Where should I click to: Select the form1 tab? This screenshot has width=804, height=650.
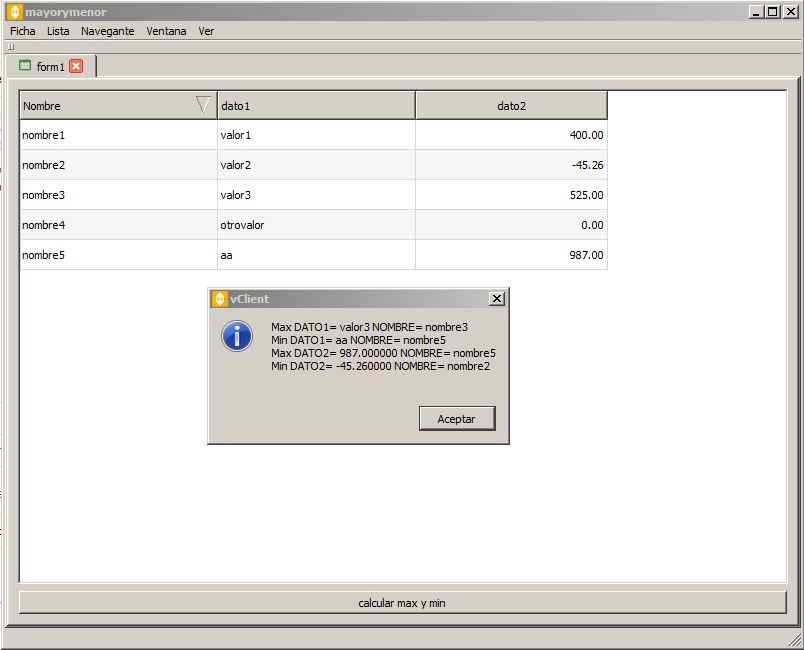coord(50,67)
